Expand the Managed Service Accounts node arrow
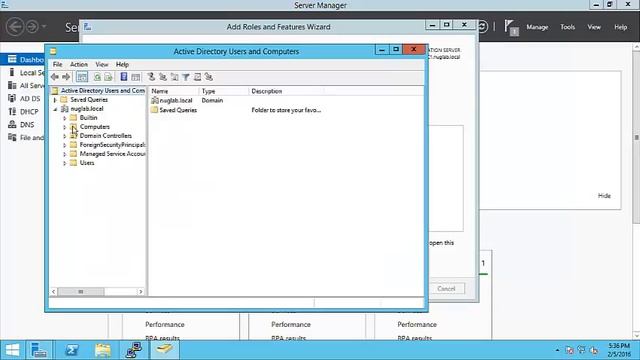 (x=64, y=154)
